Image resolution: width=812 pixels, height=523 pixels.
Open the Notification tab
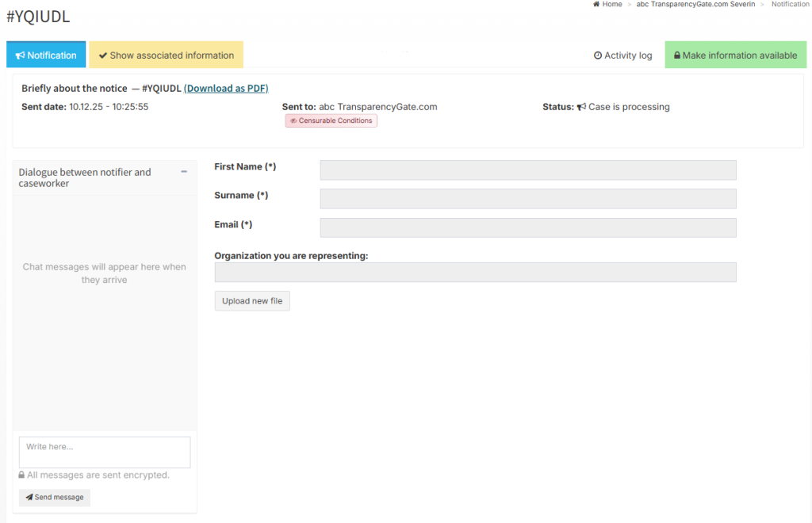46,55
